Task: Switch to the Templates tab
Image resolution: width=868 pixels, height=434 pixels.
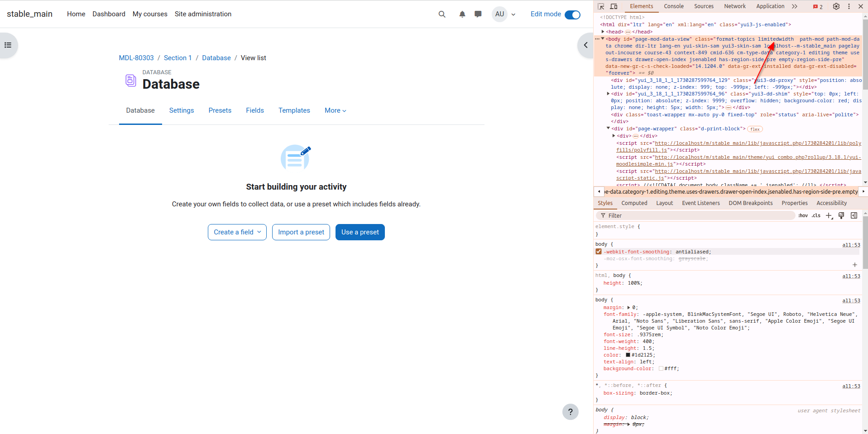Action: pyautogui.click(x=294, y=110)
